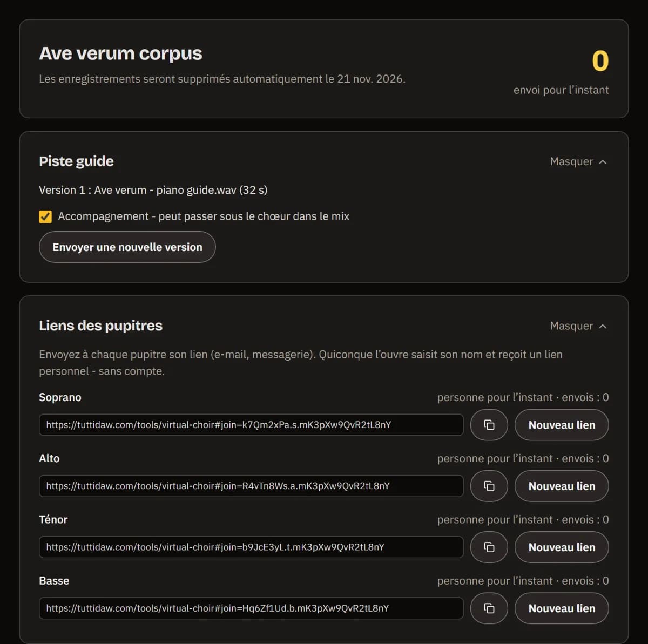Copy the Ténor link
The width and height of the screenshot is (648, 644).
[489, 547]
